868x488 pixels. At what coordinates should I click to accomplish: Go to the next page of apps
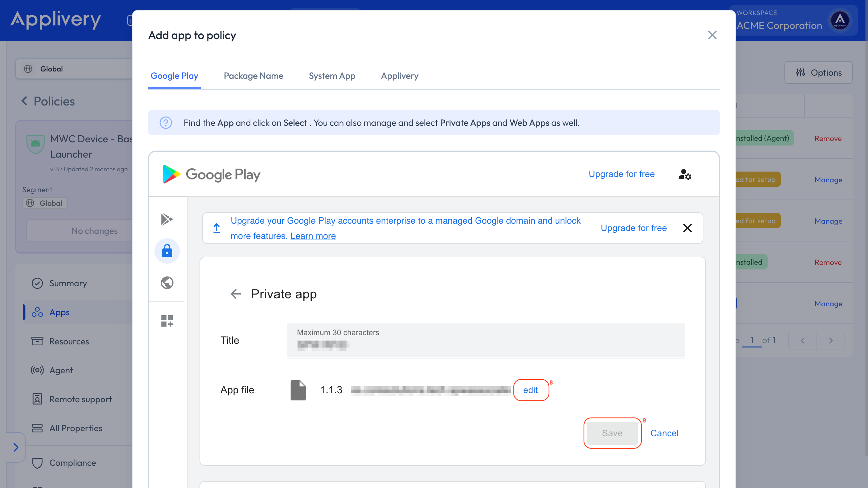click(x=831, y=340)
